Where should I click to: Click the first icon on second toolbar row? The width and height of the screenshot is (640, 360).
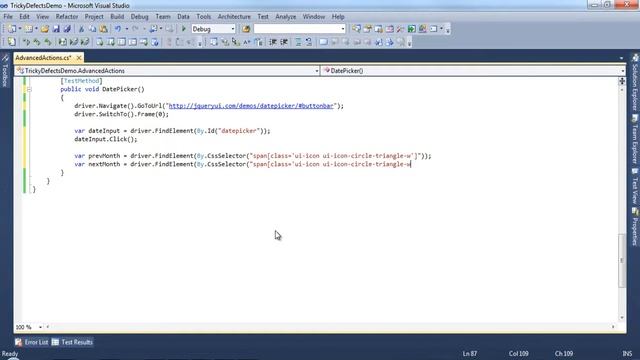tap(12, 42)
